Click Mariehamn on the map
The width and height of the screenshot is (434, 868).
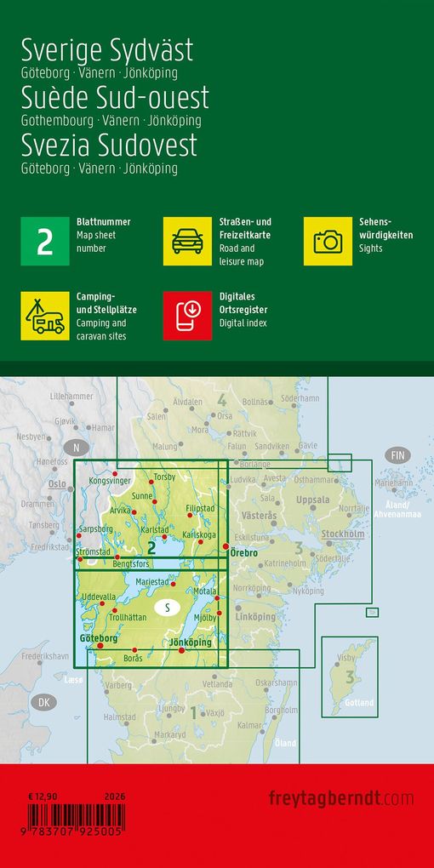click(394, 483)
